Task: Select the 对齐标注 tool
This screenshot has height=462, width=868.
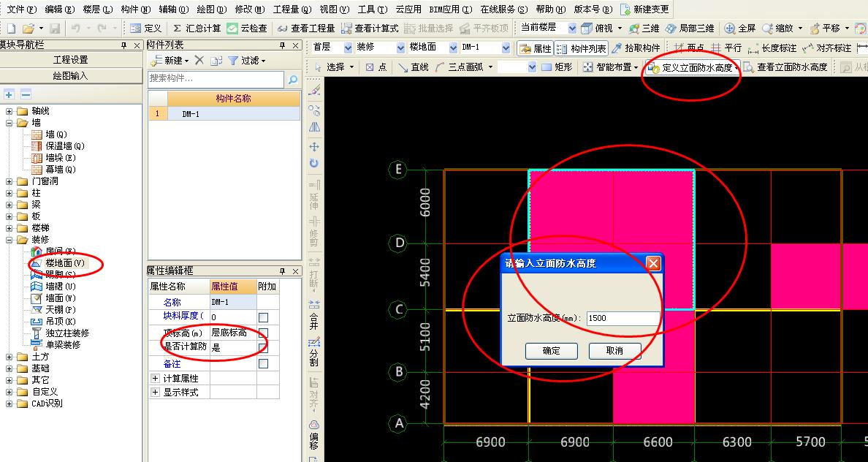Action: click(x=826, y=49)
